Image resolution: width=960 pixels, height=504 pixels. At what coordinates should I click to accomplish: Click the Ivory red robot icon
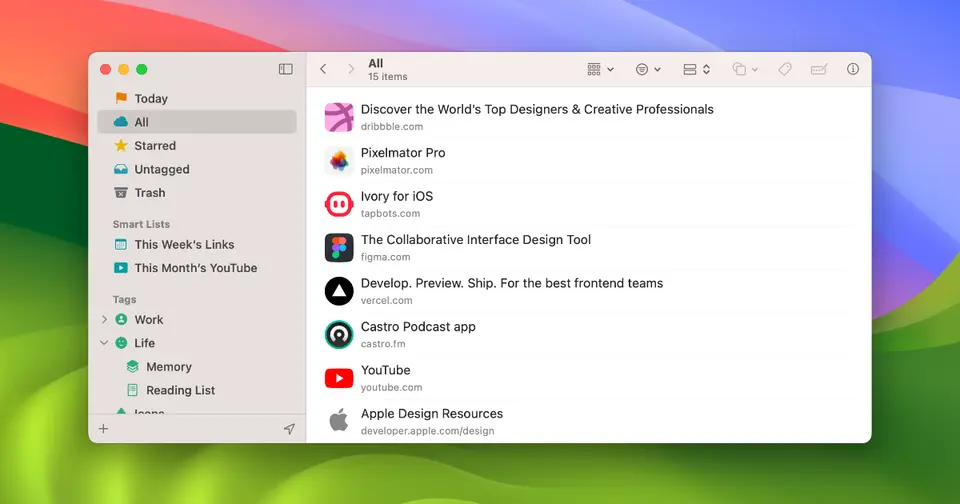(x=339, y=205)
